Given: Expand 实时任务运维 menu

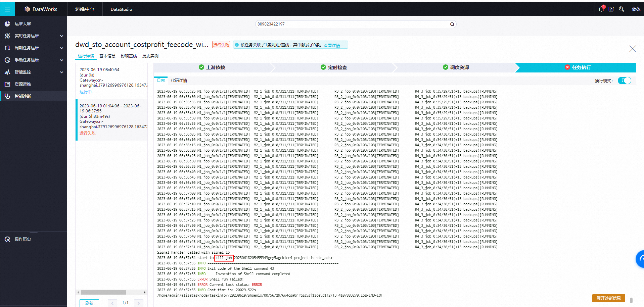Looking at the screenshot, I should point(61,36).
